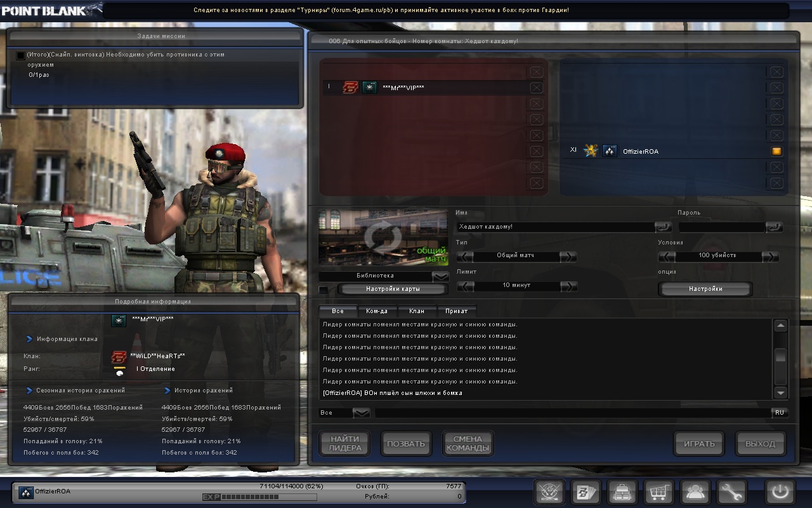This screenshot has width=812, height=508.
Task: Click the power exit icon
Action: click(x=780, y=492)
